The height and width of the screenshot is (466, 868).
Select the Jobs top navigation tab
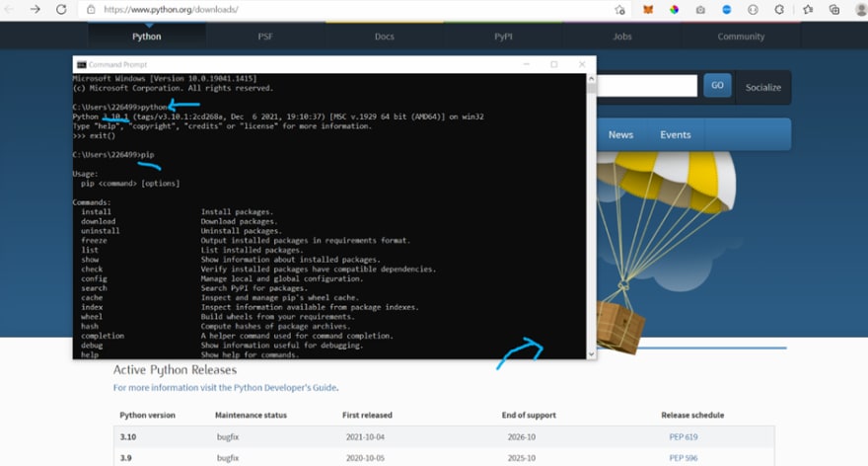click(622, 37)
